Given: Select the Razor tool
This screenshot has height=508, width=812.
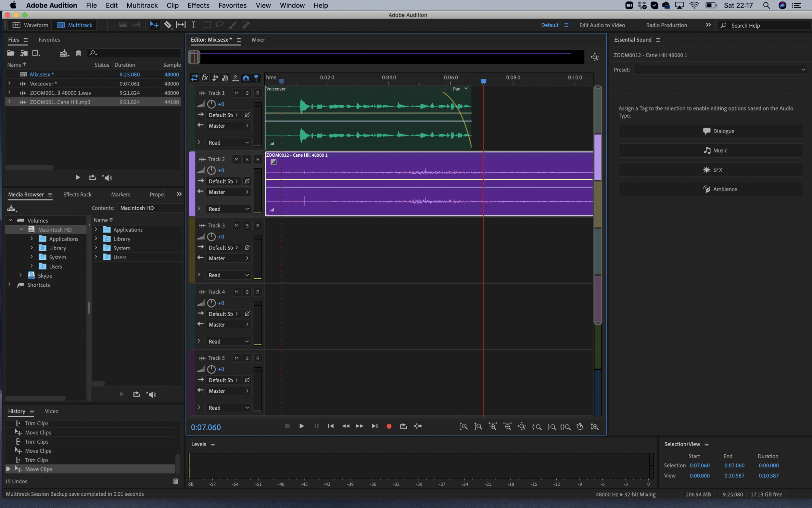Looking at the screenshot, I should (x=168, y=25).
